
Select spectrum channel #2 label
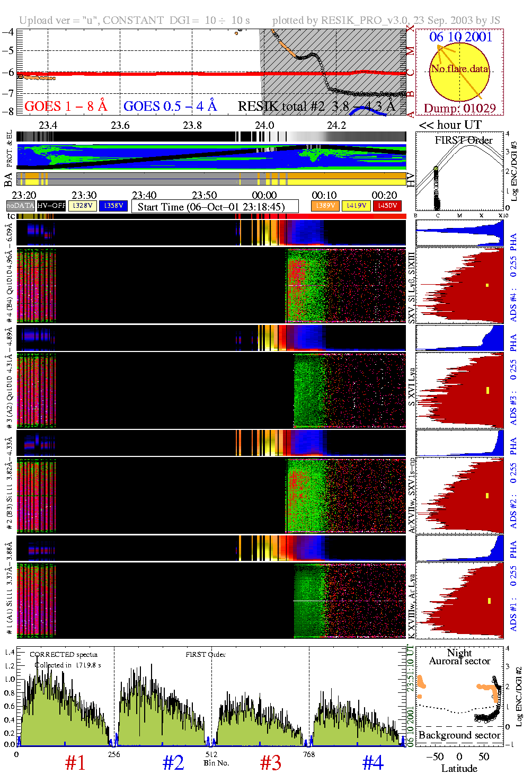(173, 763)
